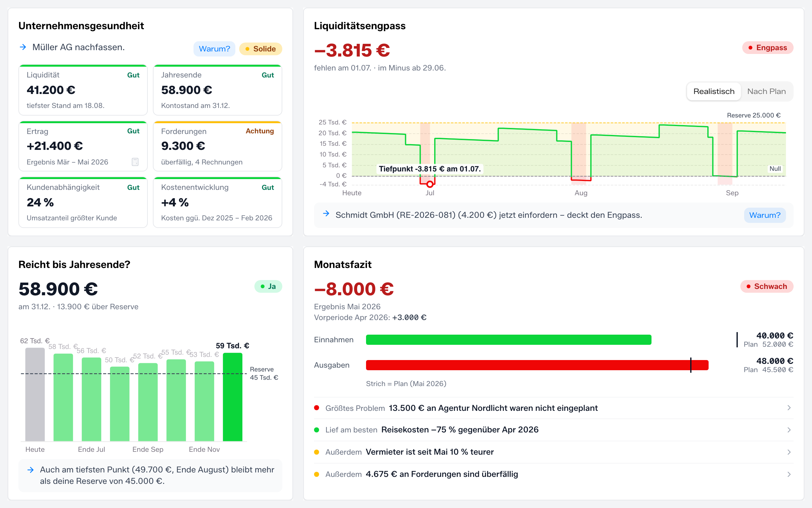Click Tiefpunkt -3.815 € am 01.07. label
The width and height of the screenshot is (812, 508).
tap(429, 169)
